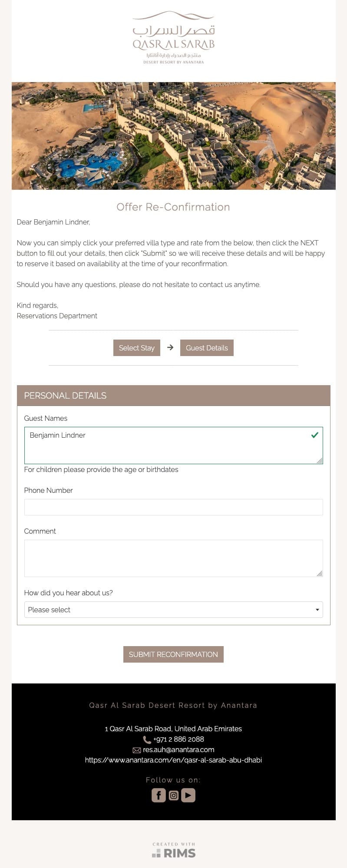Click inside the Comment text area
347x868 pixels.
[x=173, y=558]
